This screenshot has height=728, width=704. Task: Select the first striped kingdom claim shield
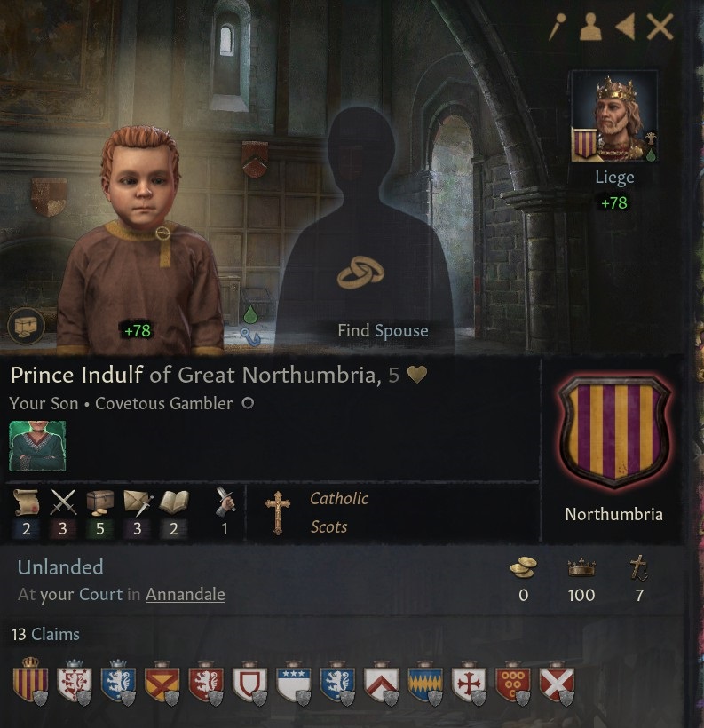[31, 682]
